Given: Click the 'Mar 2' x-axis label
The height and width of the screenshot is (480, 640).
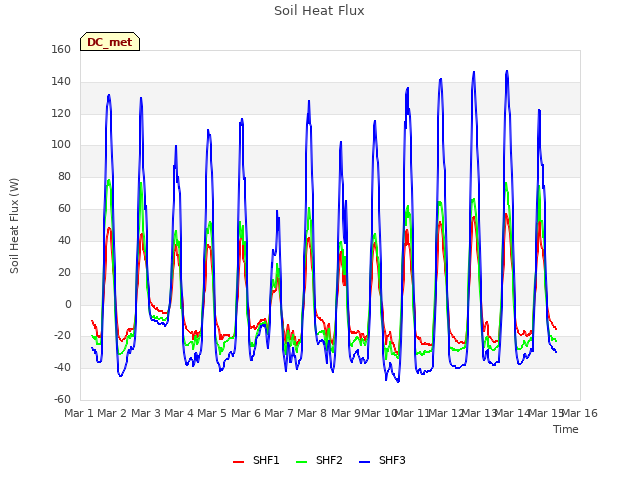Looking at the screenshot, I should [x=112, y=413].
